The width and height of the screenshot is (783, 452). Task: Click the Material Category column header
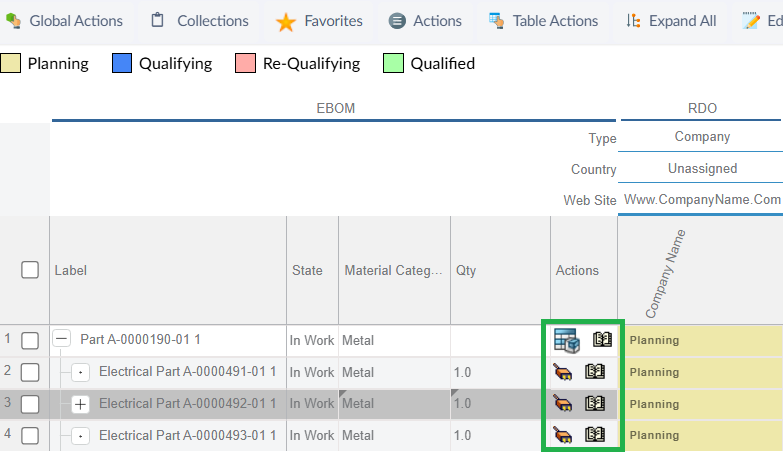click(x=393, y=270)
